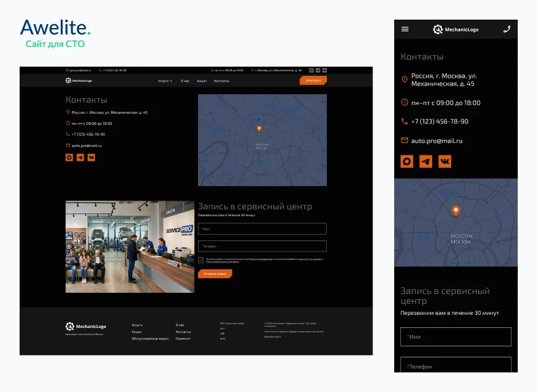The height and width of the screenshot is (392, 538).
Task: Click the MechanicLogo in the desktop header
Action: click(x=78, y=80)
